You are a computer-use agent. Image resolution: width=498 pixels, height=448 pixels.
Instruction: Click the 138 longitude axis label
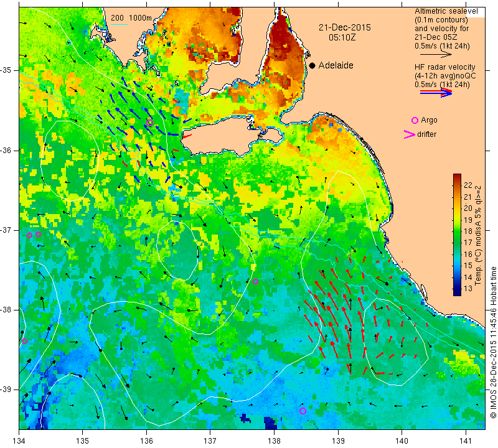click(x=274, y=441)
